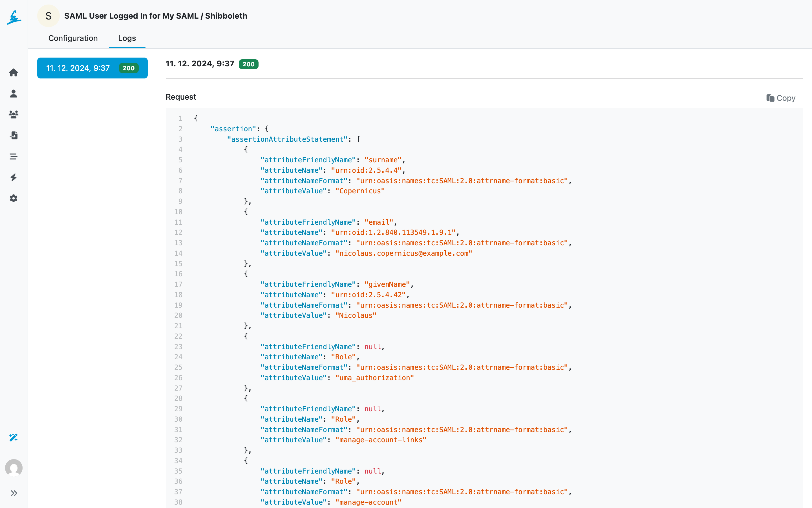Image resolution: width=812 pixels, height=508 pixels.
Task: Open the user avatar profile
Action: (14, 468)
